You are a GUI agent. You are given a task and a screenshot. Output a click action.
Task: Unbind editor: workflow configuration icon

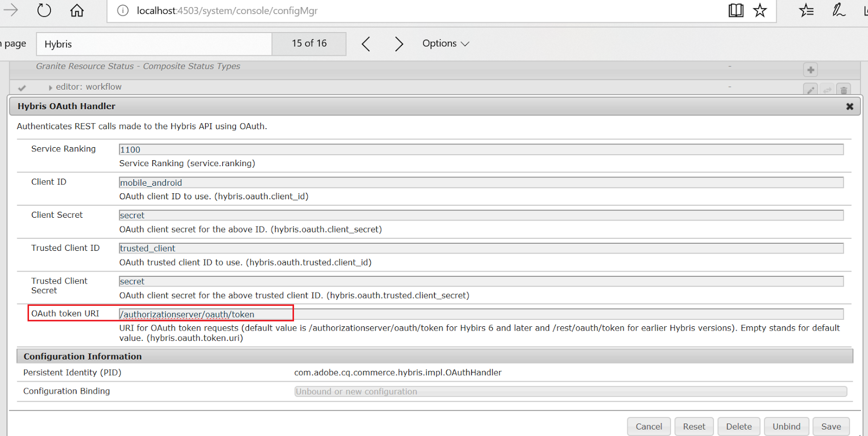pyautogui.click(x=827, y=90)
